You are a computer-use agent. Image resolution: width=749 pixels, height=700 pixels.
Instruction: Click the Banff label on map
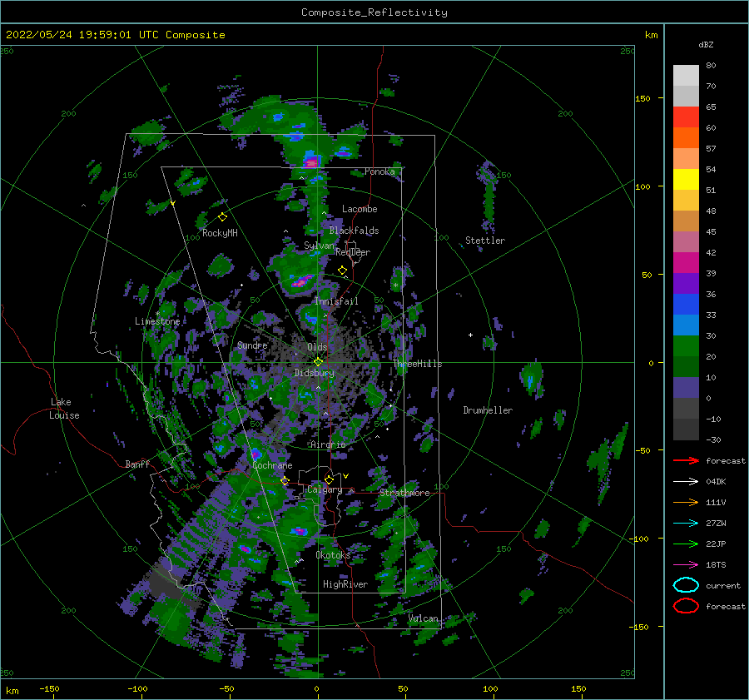[137, 464]
